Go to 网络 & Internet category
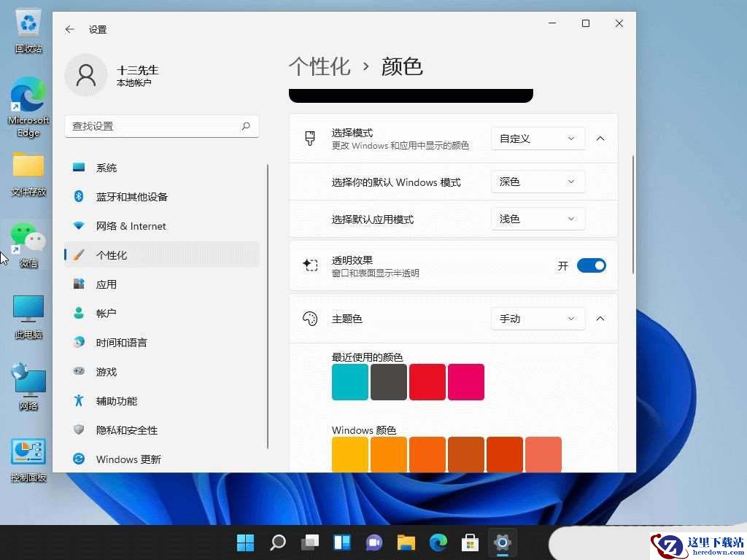 point(162,226)
